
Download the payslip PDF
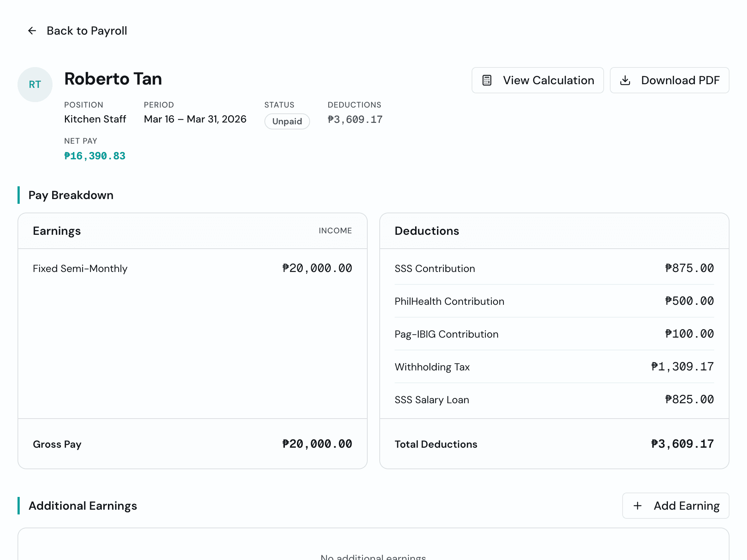(x=669, y=80)
